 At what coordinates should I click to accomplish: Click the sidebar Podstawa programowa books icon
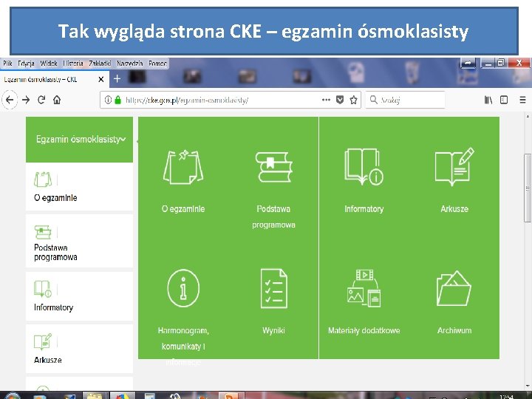[43, 232]
